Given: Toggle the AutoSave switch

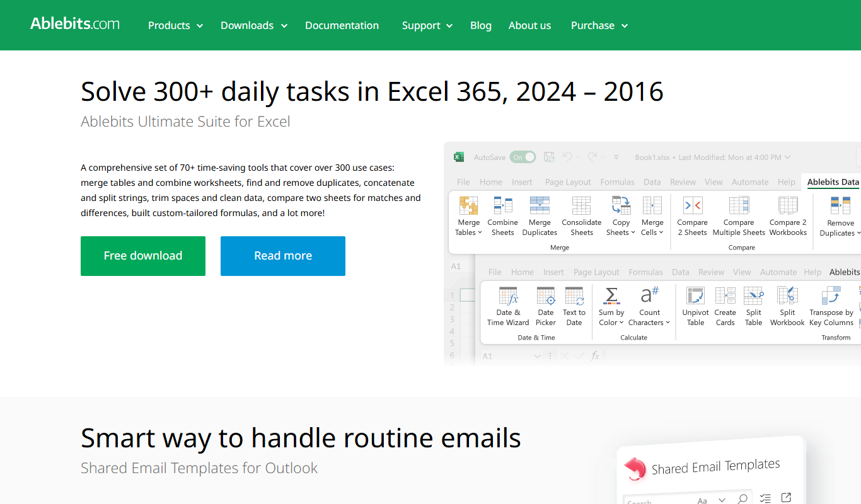Looking at the screenshot, I should coord(523,157).
